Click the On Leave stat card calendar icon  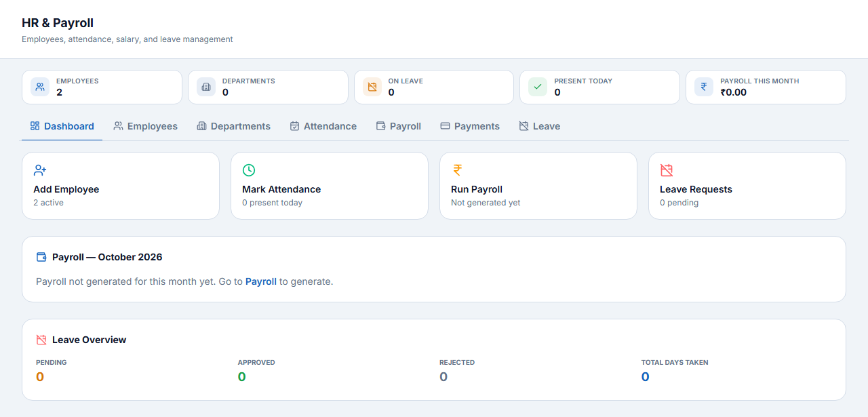click(372, 87)
